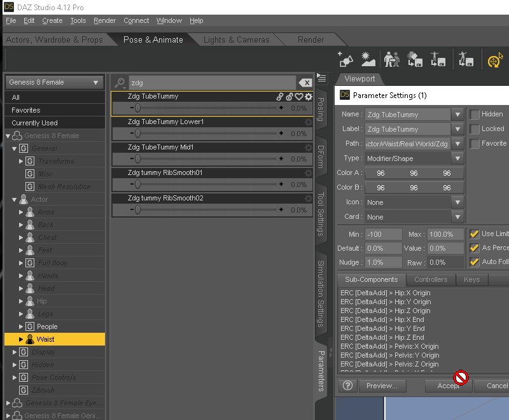Select the Favorites filter
The image size is (509, 420).
[x=55, y=110]
